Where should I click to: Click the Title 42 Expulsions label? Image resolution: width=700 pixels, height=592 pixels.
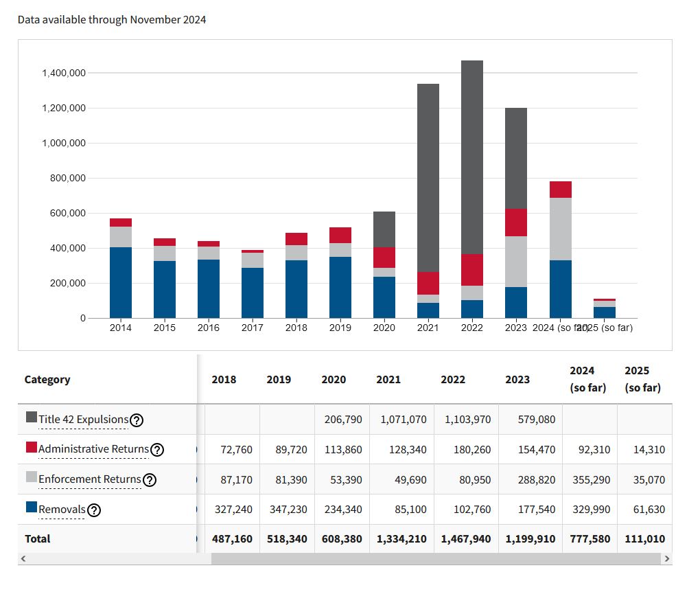pyautogui.click(x=84, y=420)
